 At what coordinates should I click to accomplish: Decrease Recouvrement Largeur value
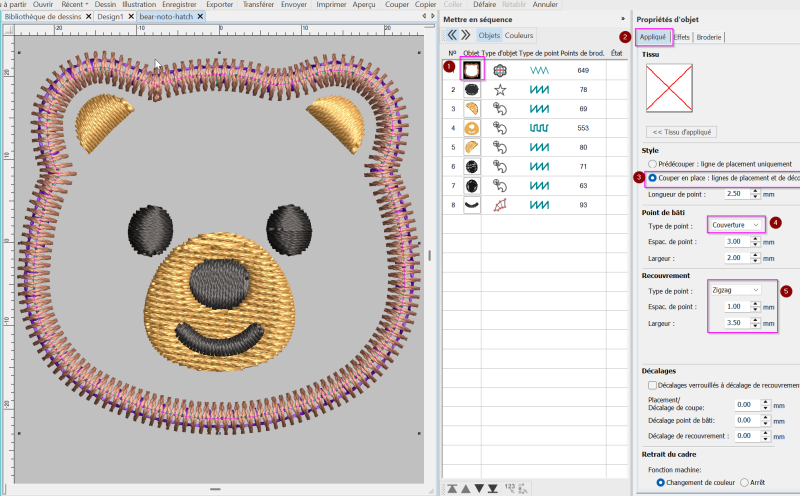tap(756, 326)
